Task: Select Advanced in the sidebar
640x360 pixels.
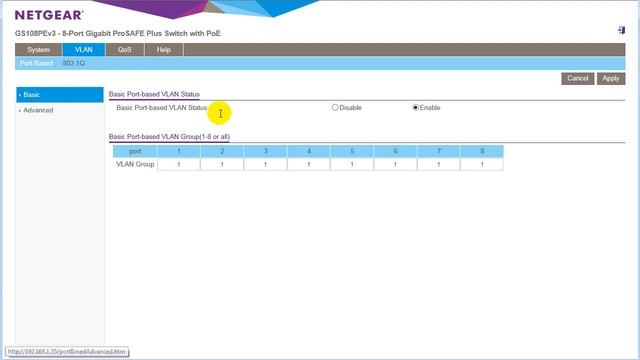Action: pos(38,110)
